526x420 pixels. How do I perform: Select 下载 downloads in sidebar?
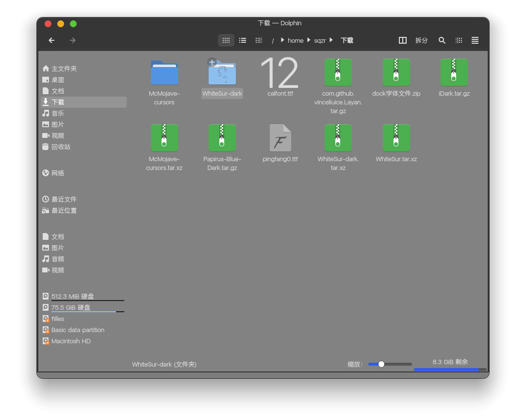83,102
